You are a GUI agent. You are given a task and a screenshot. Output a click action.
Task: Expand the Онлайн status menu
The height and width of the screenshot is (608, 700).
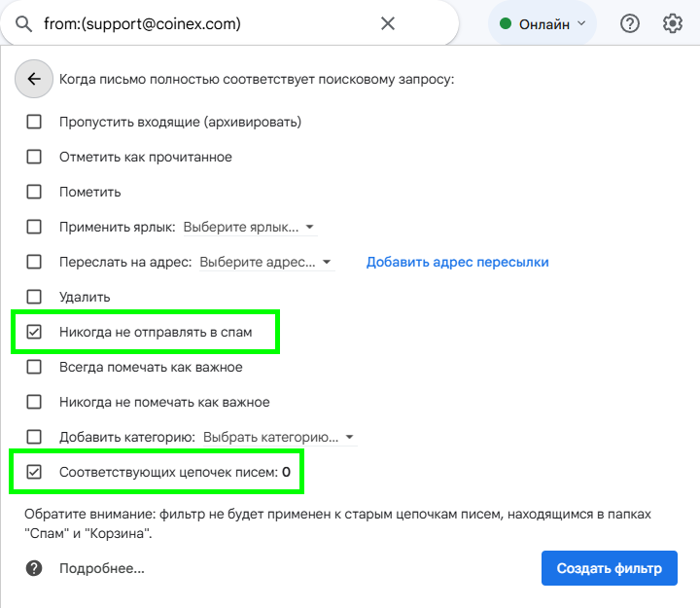coord(542,23)
